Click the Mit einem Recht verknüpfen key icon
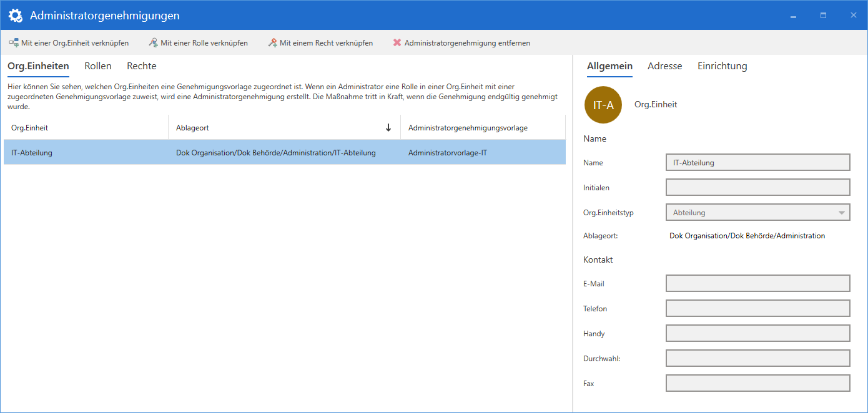Screen dimensions: 868x413 pyautogui.click(x=272, y=42)
